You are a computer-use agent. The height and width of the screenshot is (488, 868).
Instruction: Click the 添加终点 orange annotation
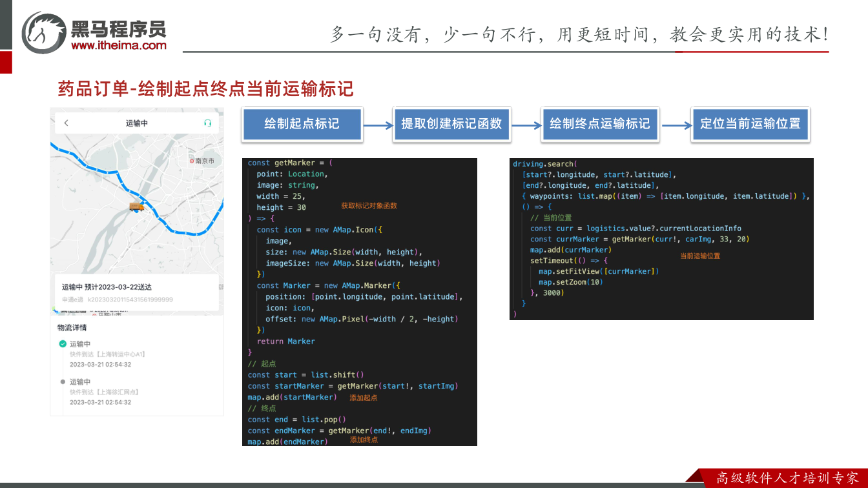point(364,440)
